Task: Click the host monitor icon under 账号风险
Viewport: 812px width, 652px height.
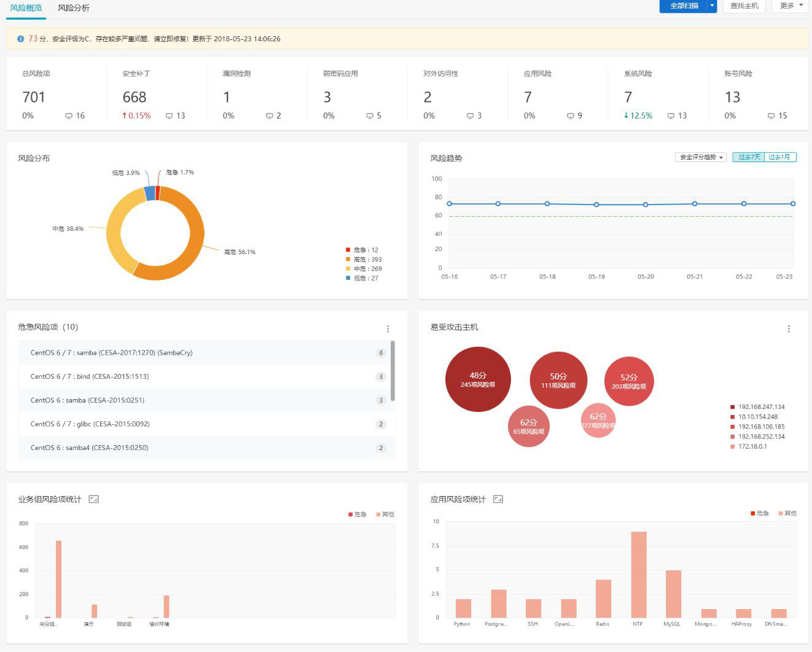Action: 771,116
